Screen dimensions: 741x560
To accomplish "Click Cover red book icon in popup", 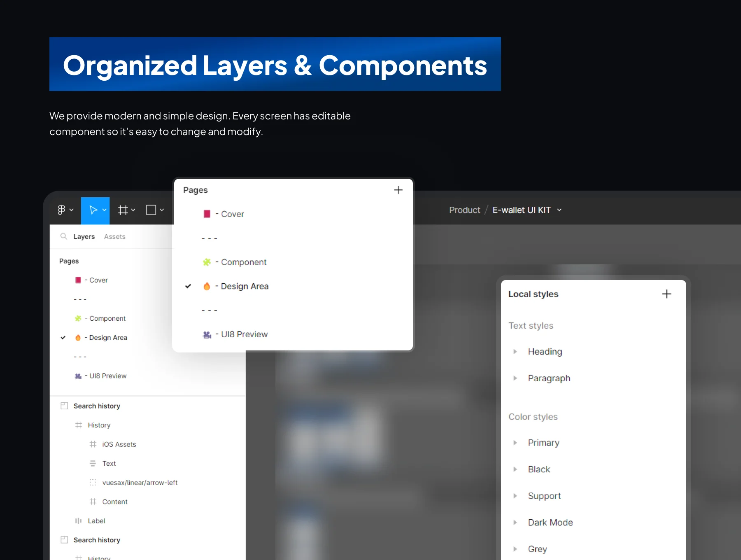I will point(207,214).
